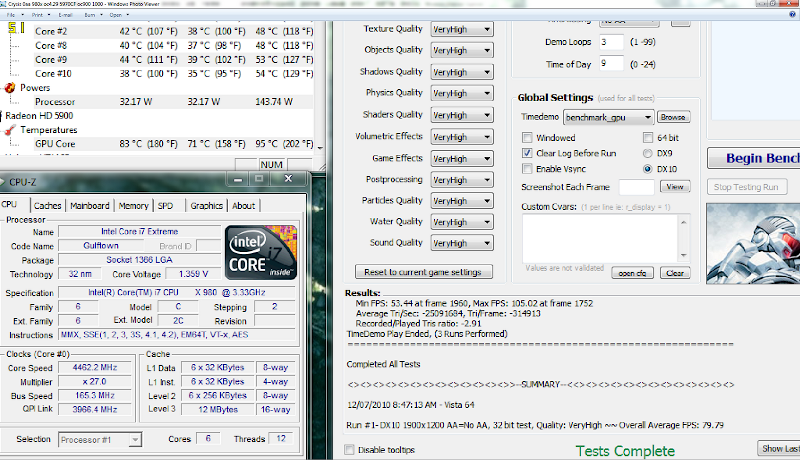Toggle the Enable Vsync checkbox
800x460 pixels.
(528, 169)
